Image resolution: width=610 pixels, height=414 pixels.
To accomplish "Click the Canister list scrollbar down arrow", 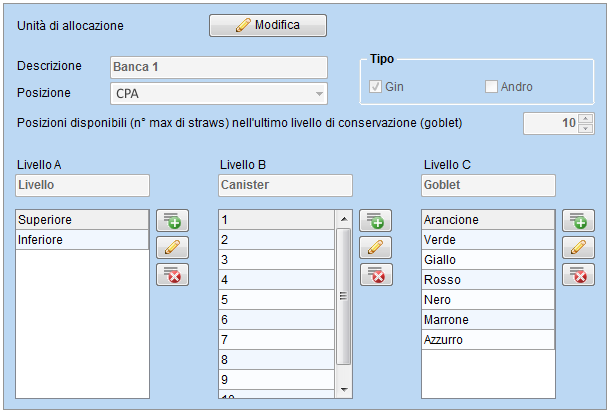I will (x=344, y=389).
